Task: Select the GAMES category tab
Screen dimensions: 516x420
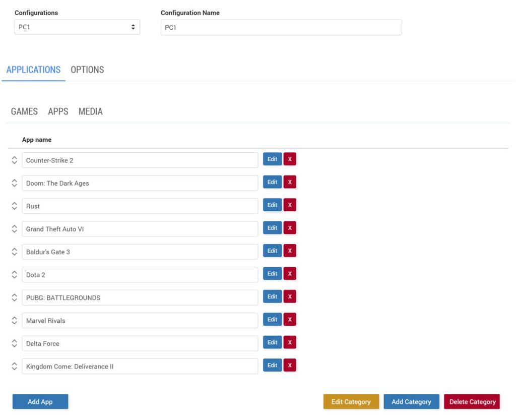Action: (x=24, y=111)
